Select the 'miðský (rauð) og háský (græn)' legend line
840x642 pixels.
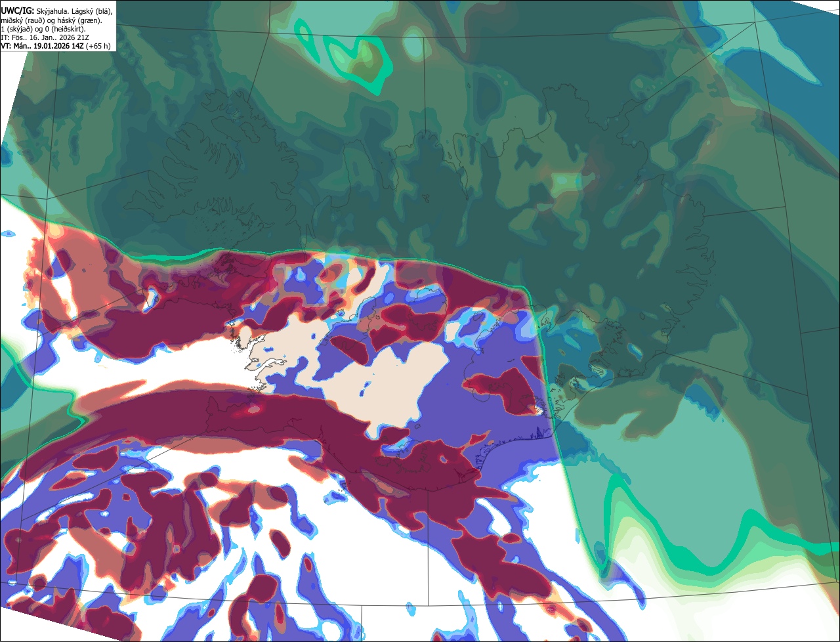tap(51, 20)
